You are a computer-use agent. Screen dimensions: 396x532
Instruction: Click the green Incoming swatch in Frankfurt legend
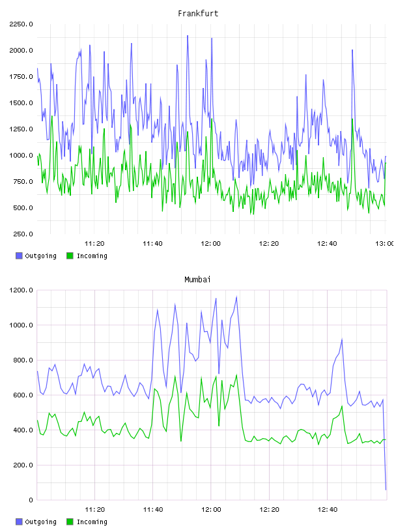pos(70,256)
